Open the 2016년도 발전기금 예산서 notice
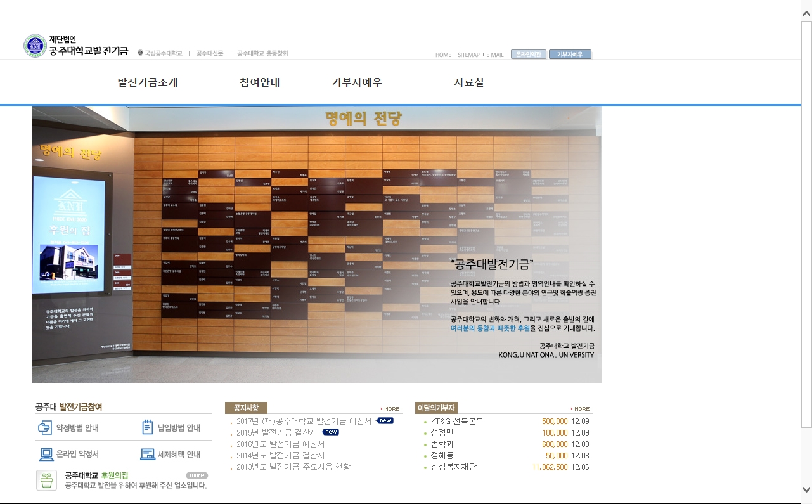The width and height of the screenshot is (812, 504). [x=280, y=444]
